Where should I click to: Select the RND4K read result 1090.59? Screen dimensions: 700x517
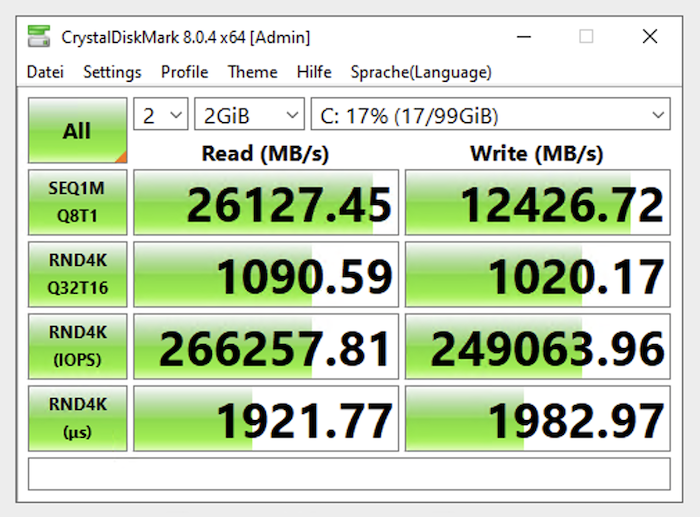(266, 274)
